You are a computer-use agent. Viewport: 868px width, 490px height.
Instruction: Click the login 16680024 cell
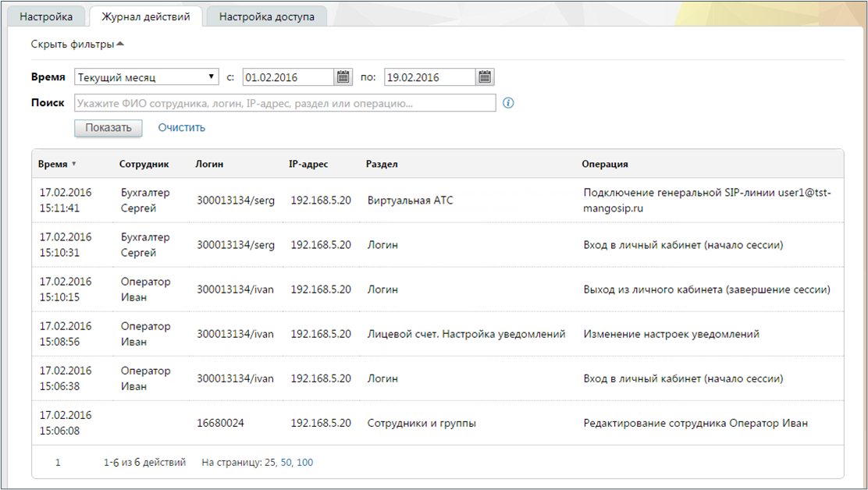[x=220, y=423]
